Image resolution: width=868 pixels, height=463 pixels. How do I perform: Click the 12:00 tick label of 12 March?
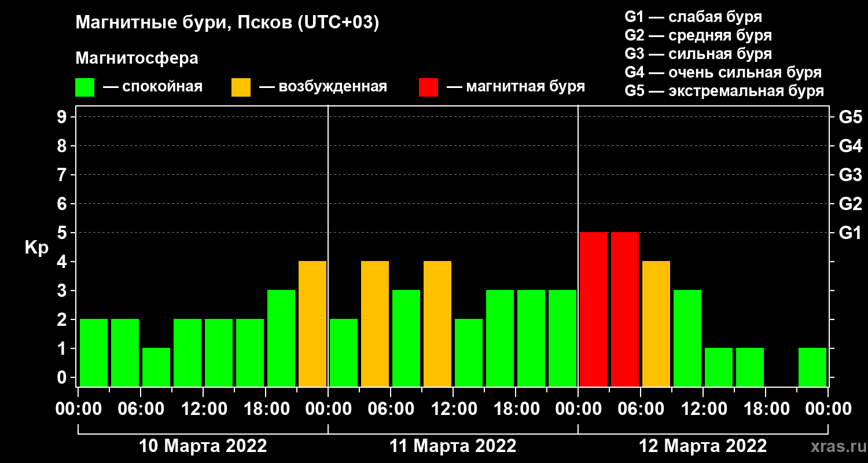[703, 409]
